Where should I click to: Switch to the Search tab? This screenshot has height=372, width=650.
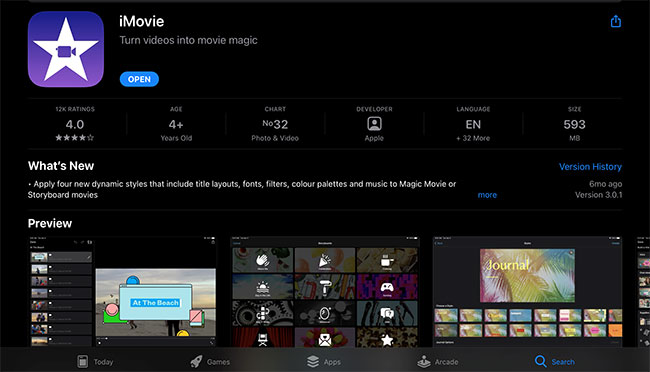[554, 362]
